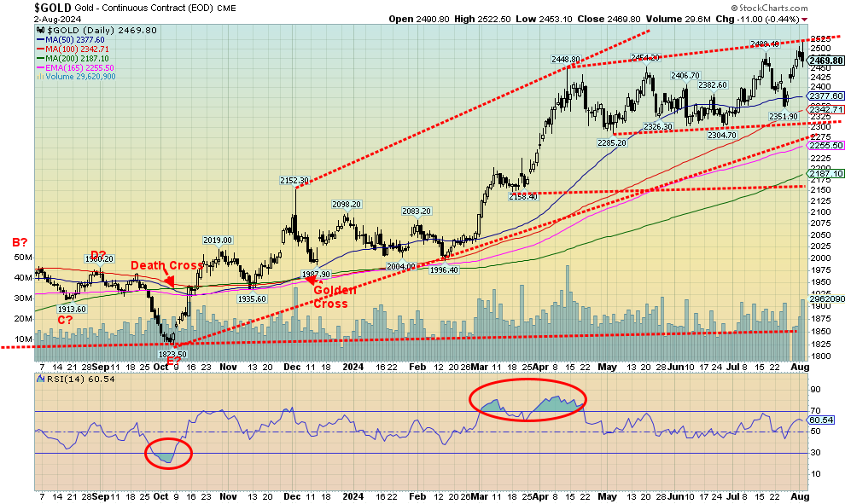Click the 2448.80 high price annotation

[566, 60]
